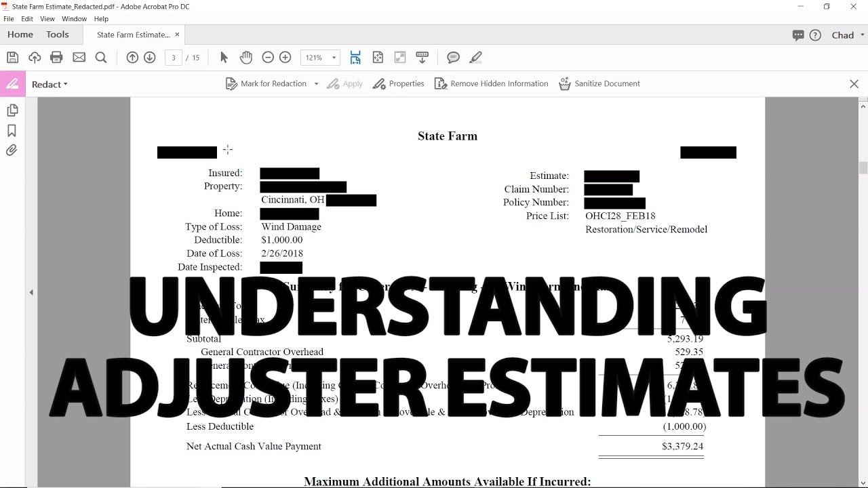Go to previous page arrow
Viewport: 868px width, 488px height.
tap(132, 58)
